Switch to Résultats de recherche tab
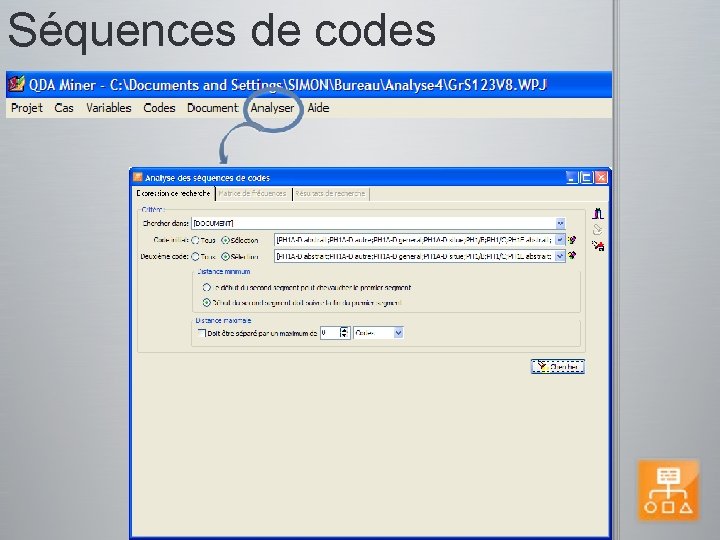 [x=330, y=194]
